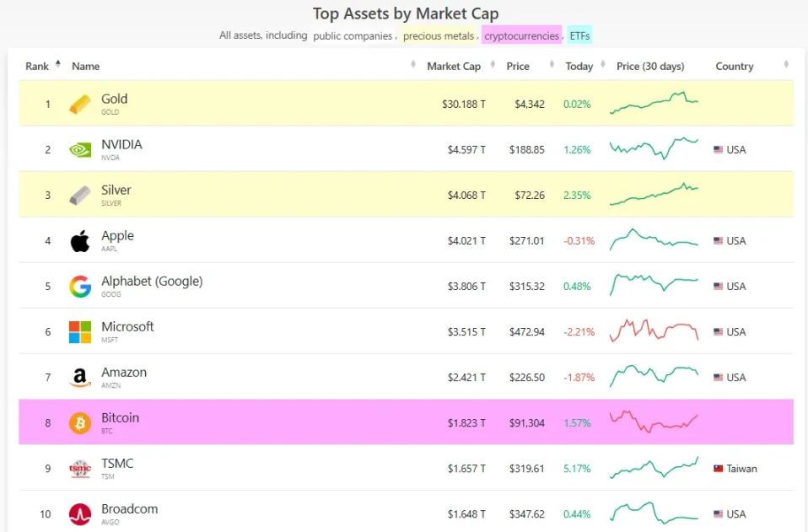Click the USA flag in Microsoft row

tap(719, 332)
